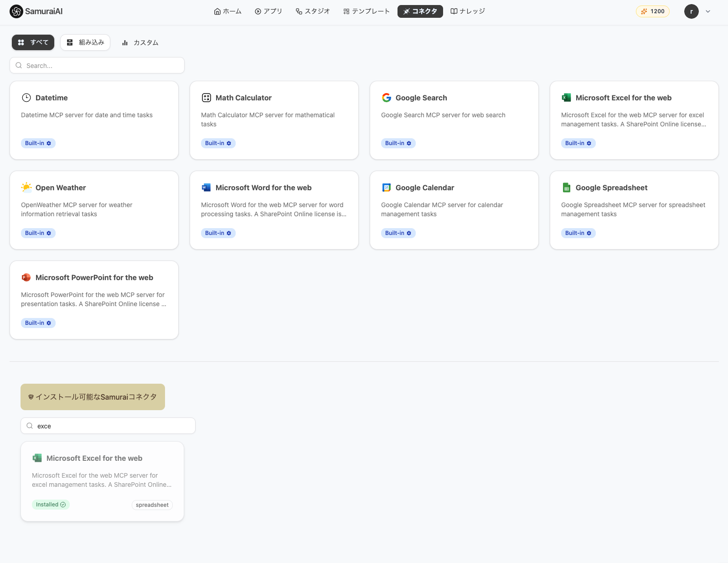Click the SamuraiAI logo icon

point(16,11)
